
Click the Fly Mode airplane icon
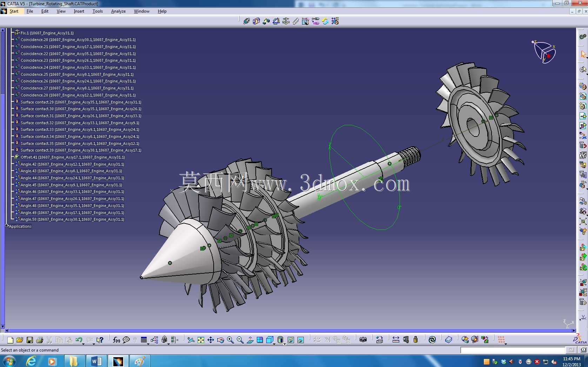pos(191,340)
